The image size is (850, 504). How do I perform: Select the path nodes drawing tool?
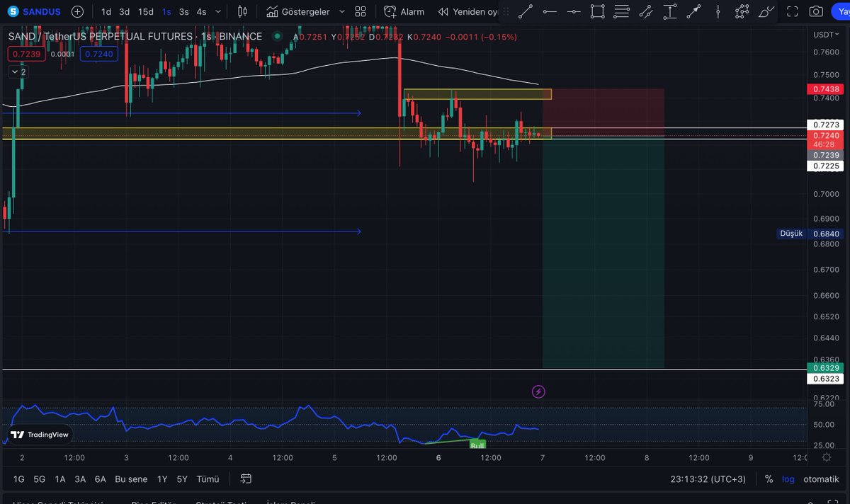point(742,12)
